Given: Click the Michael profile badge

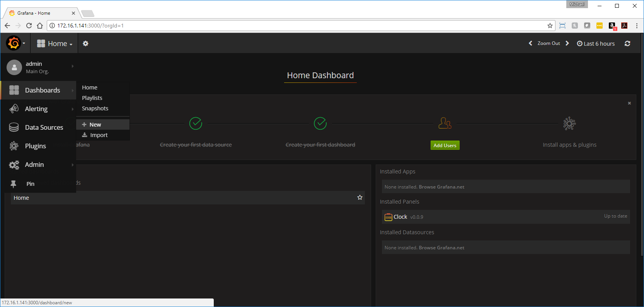Looking at the screenshot, I should point(577,4).
